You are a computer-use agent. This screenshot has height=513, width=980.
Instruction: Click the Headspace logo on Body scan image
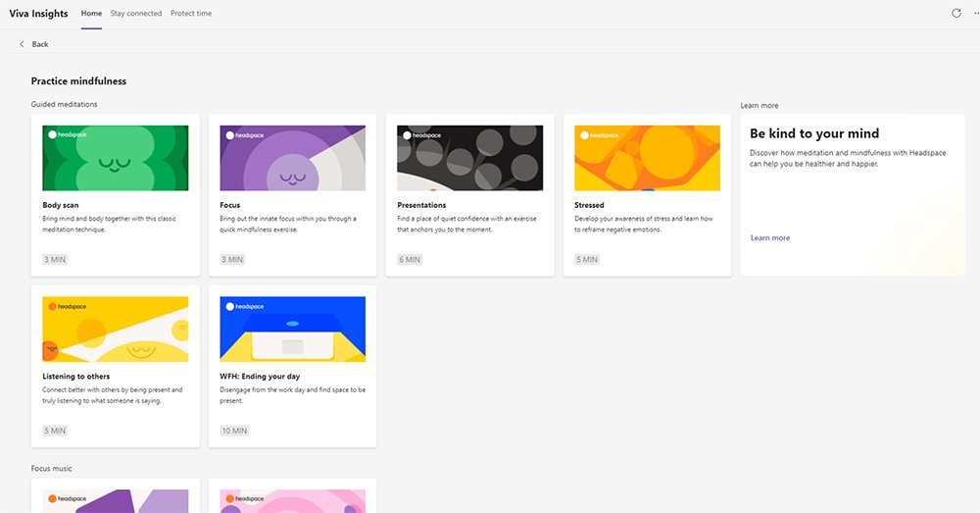(x=68, y=134)
